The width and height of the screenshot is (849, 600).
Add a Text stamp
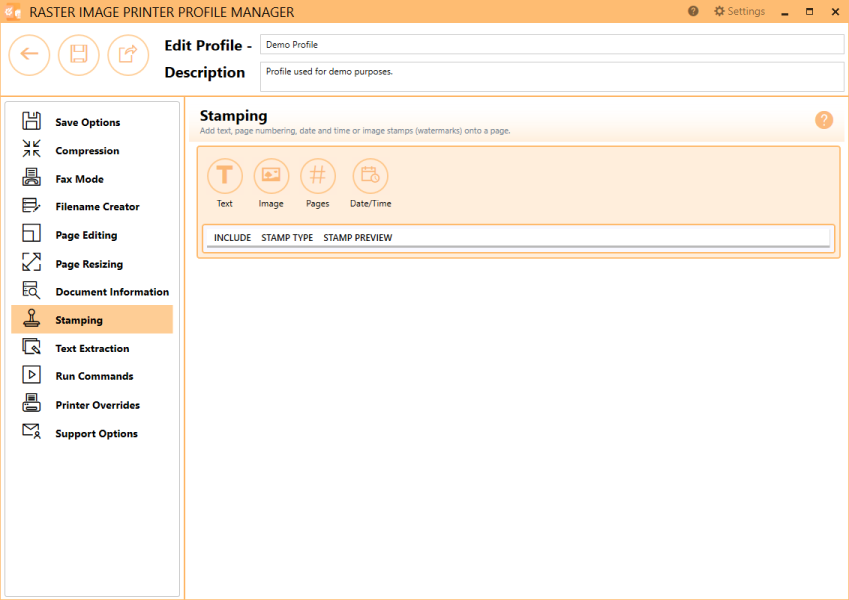225,176
